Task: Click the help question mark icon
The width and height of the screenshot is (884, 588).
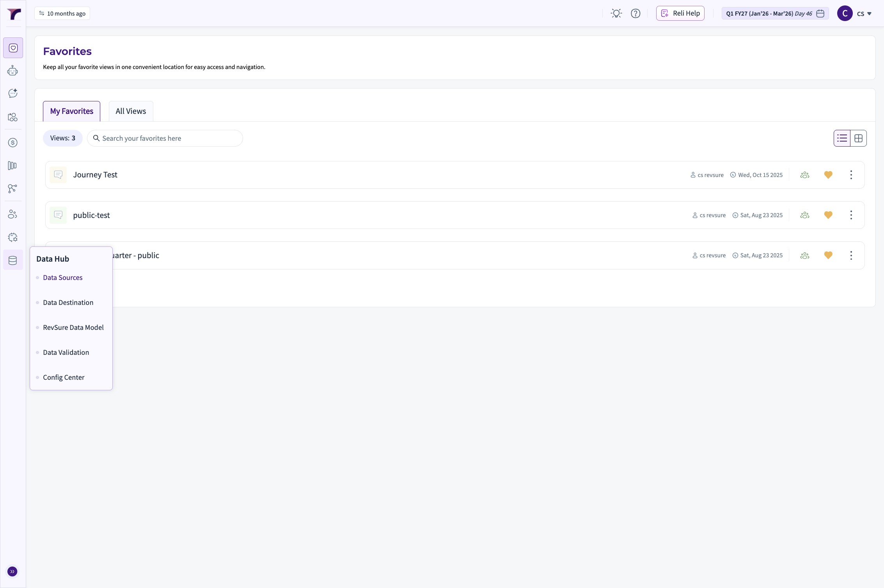Action: click(x=635, y=14)
